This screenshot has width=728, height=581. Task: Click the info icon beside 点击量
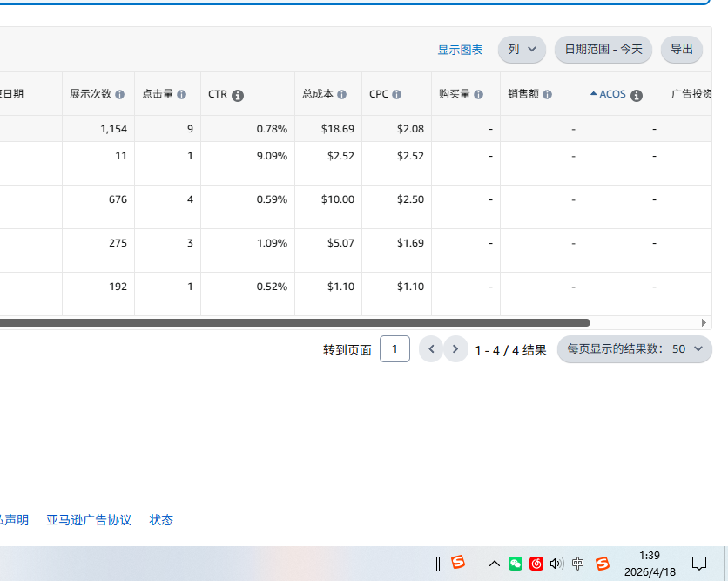(x=181, y=95)
